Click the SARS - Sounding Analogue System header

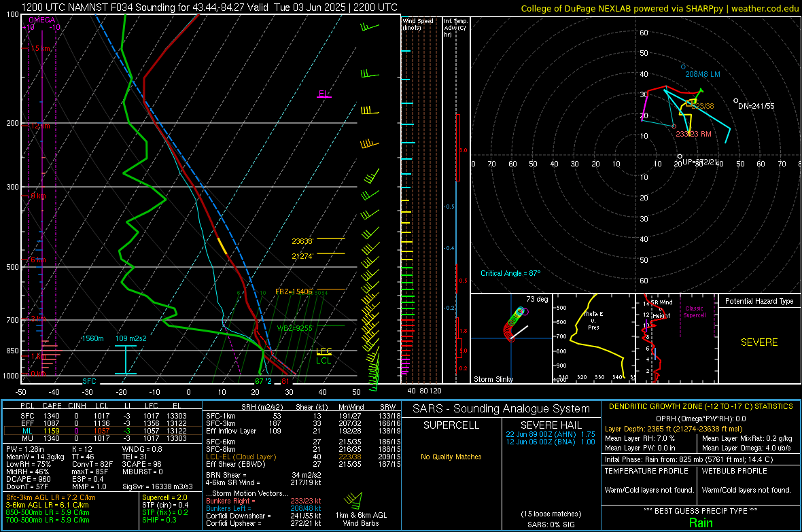tap(502, 409)
